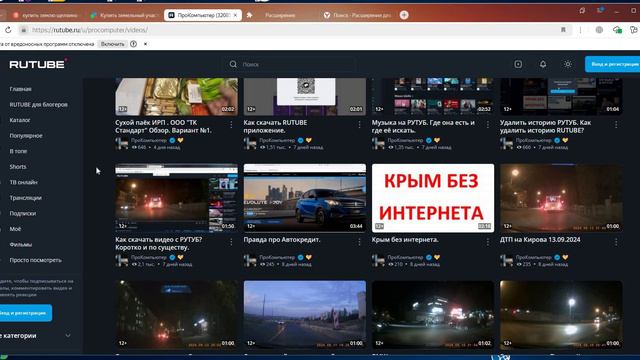Expand the категории section chevron
640x360 pixels.
coord(68,336)
